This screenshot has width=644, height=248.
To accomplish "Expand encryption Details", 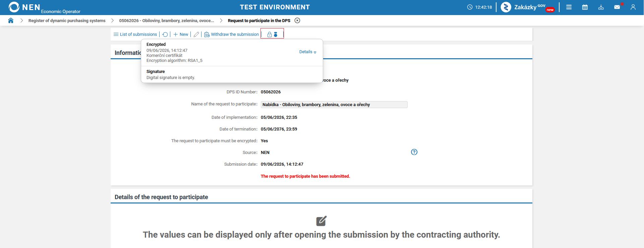I will click(x=308, y=52).
